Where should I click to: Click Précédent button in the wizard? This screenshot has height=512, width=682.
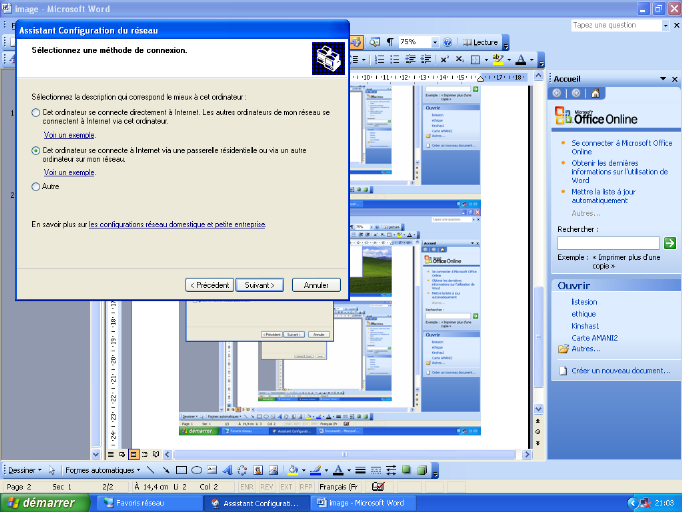click(x=209, y=285)
